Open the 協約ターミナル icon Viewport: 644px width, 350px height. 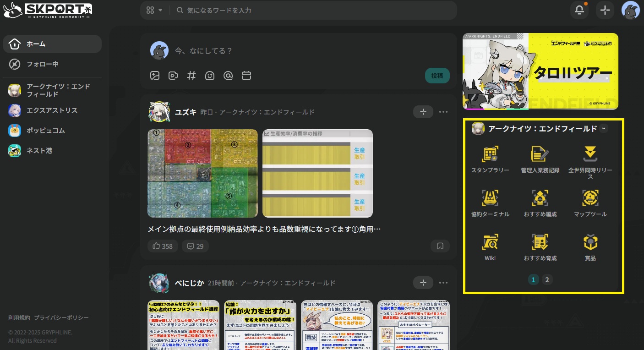click(x=490, y=198)
